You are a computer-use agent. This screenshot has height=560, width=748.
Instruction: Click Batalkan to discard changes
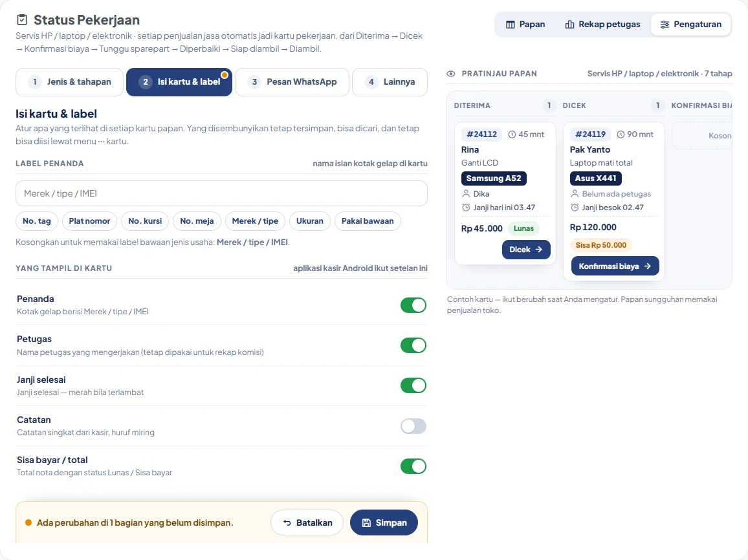pyautogui.click(x=307, y=523)
